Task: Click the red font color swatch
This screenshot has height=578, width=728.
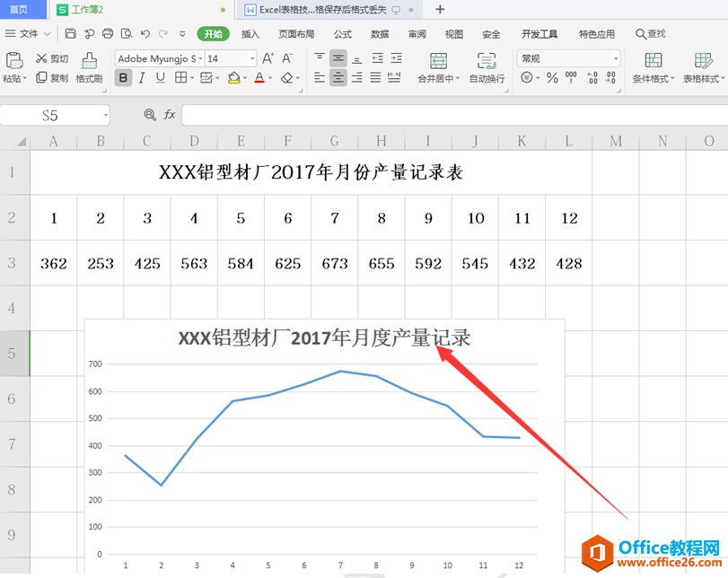Action: tap(259, 77)
